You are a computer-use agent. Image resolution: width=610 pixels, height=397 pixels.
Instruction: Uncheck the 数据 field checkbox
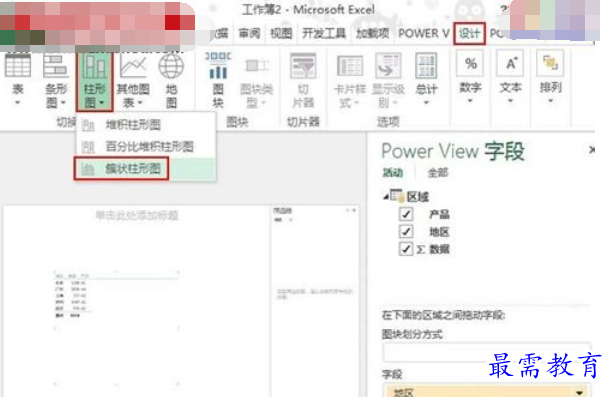406,249
